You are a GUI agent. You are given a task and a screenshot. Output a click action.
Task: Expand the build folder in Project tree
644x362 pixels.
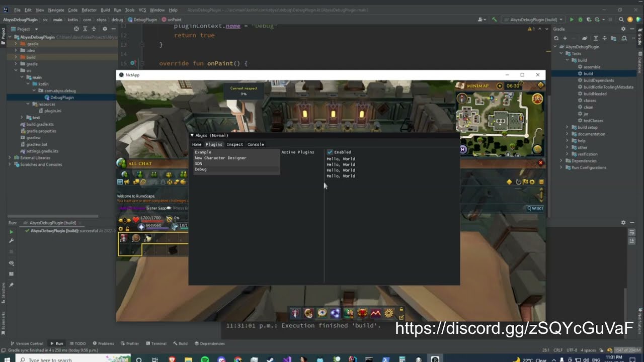[16, 57]
